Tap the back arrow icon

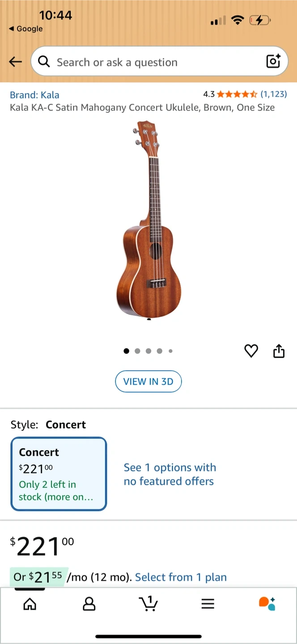click(x=16, y=62)
